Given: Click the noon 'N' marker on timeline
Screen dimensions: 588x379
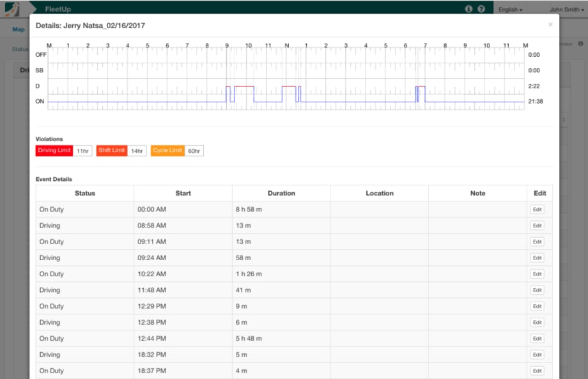Looking at the screenshot, I should coord(287,46).
